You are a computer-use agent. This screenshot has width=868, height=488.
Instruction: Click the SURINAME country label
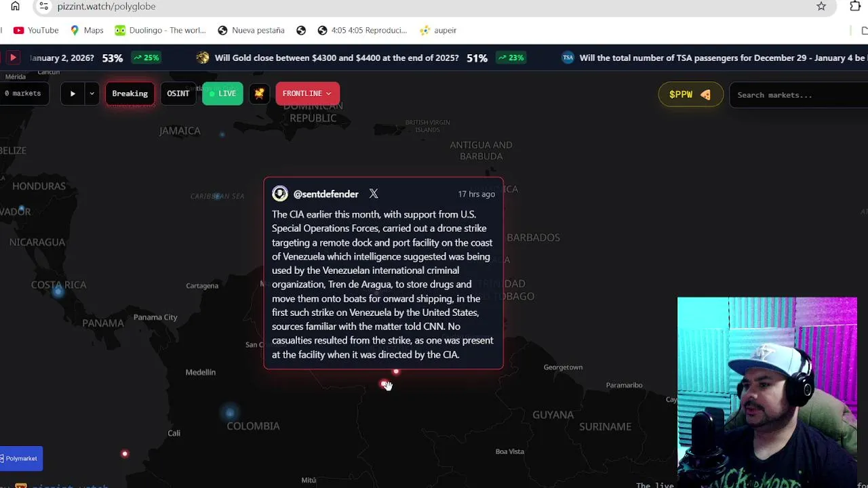point(605,426)
